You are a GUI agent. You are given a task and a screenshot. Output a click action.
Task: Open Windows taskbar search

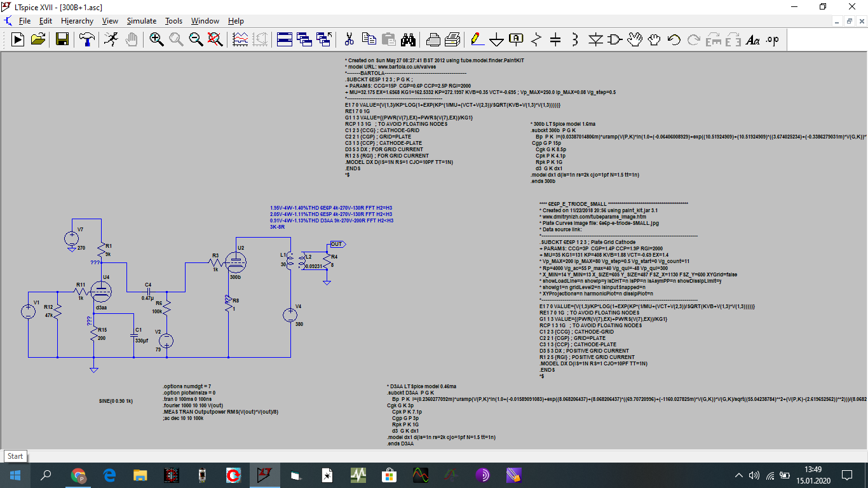click(x=46, y=475)
